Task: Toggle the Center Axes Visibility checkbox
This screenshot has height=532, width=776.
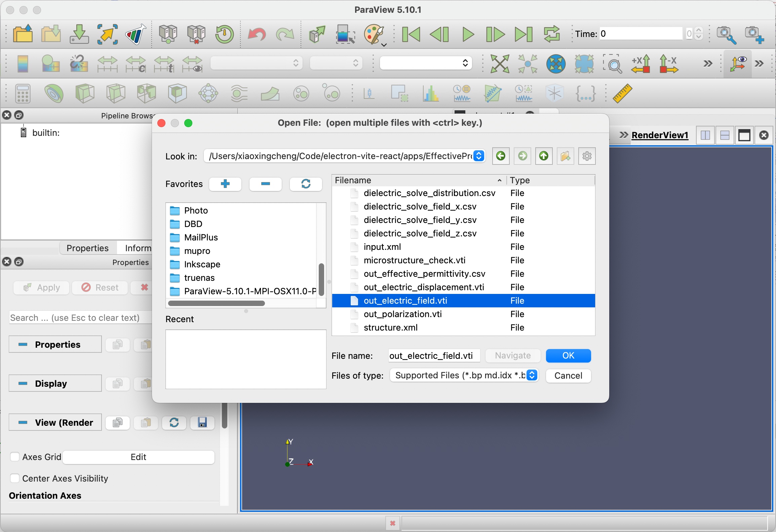Action: [15, 479]
